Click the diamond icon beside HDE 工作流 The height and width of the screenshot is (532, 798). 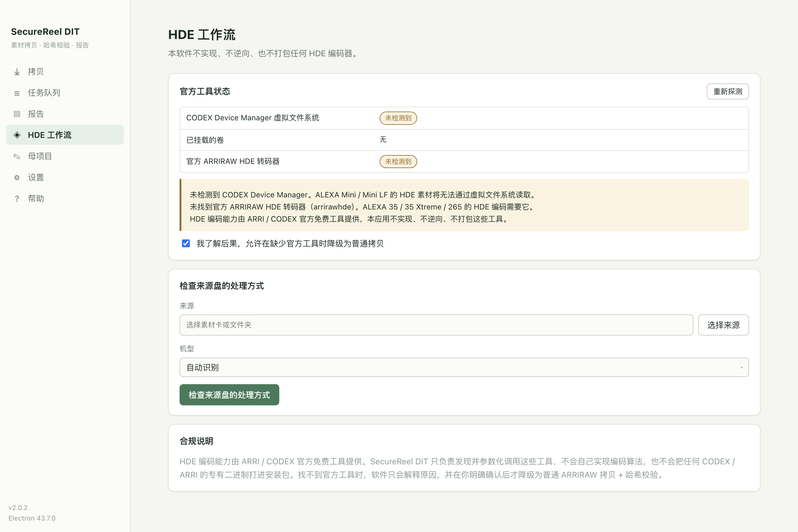(17, 135)
